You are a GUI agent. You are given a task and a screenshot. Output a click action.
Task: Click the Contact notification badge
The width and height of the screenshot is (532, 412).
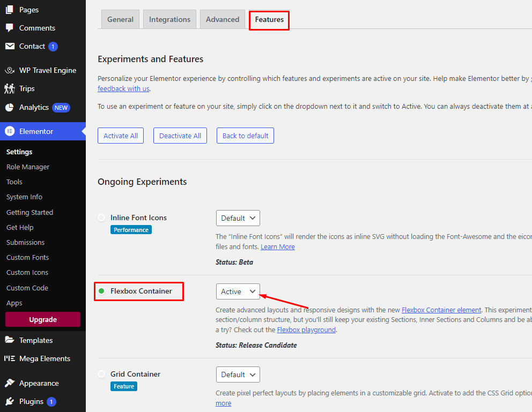pyautogui.click(x=53, y=47)
